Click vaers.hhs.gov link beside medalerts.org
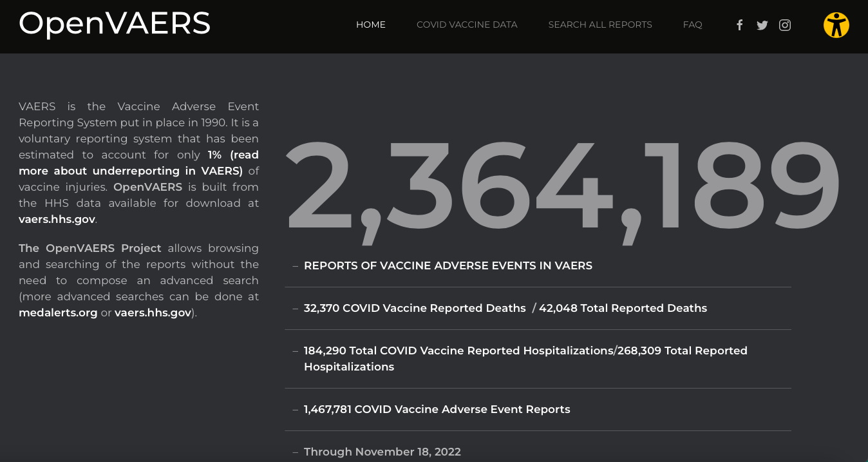The height and width of the screenshot is (462, 868). coord(153,313)
